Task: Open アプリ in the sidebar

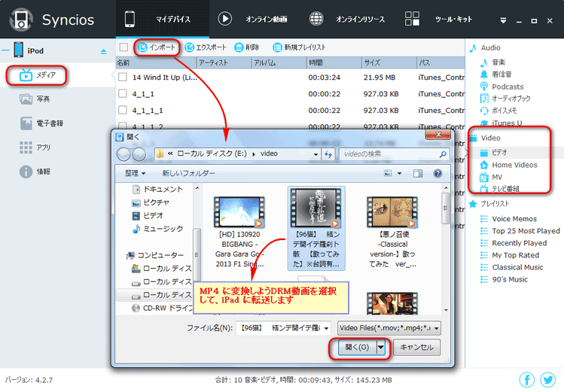Action: point(35,147)
